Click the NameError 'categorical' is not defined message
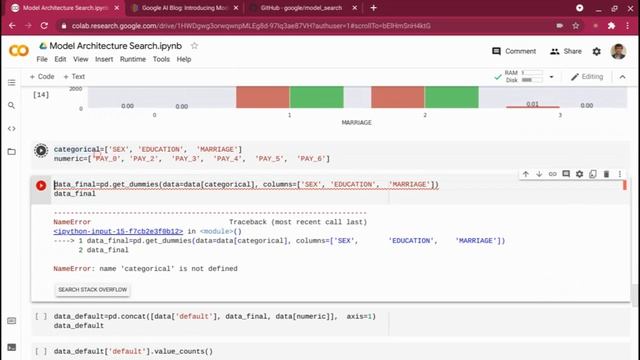The height and width of the screenshot is (360, 640). (x=145, y=269)
